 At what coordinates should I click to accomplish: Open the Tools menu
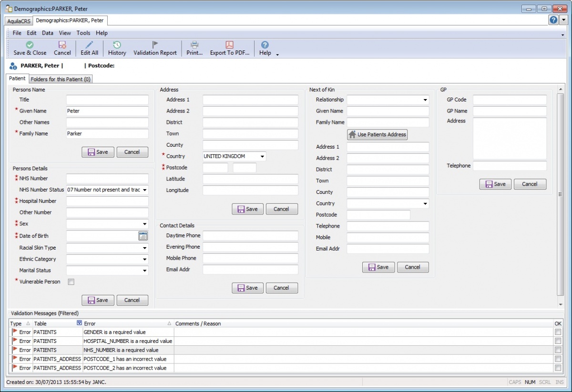[83, 33]
